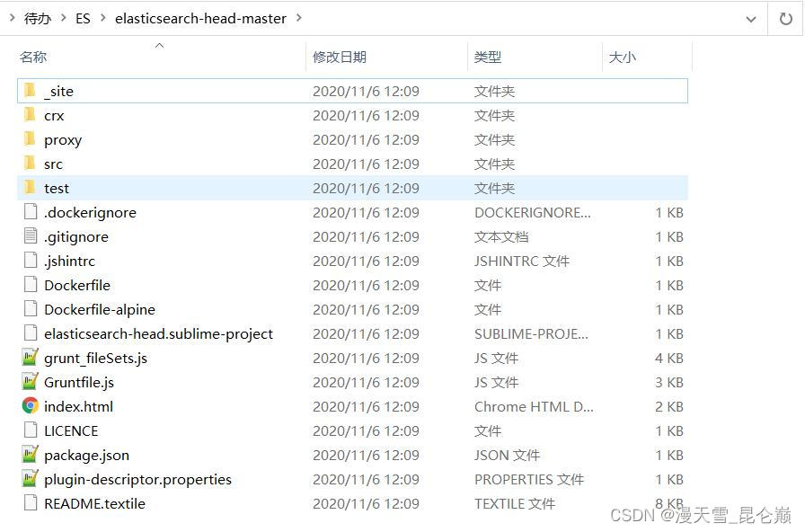Click the LICENCE file icon
Screen dimensions: 805x532
coord(31,430)
